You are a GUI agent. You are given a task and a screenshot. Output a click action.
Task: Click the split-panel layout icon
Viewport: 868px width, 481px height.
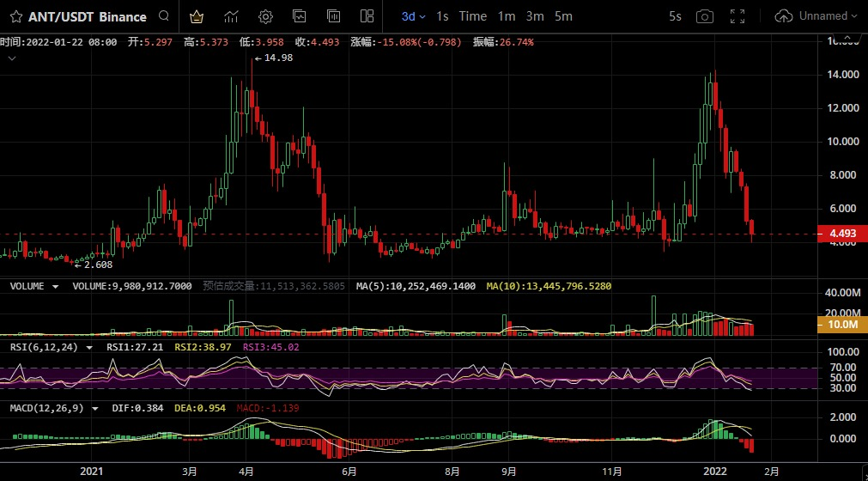tap(367, 16)
